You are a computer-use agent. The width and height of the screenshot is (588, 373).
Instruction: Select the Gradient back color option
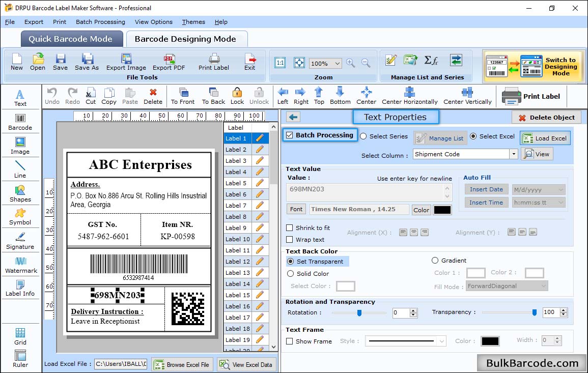[435, 261]
